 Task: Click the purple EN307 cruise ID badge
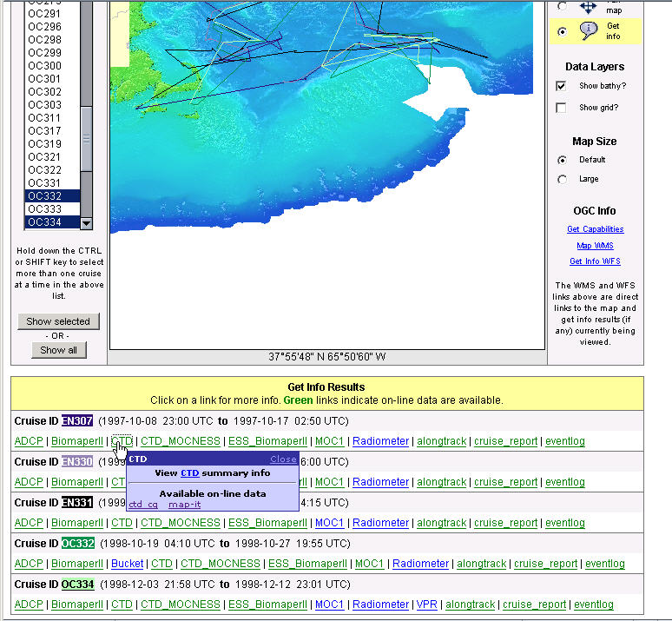click(77, 421)
